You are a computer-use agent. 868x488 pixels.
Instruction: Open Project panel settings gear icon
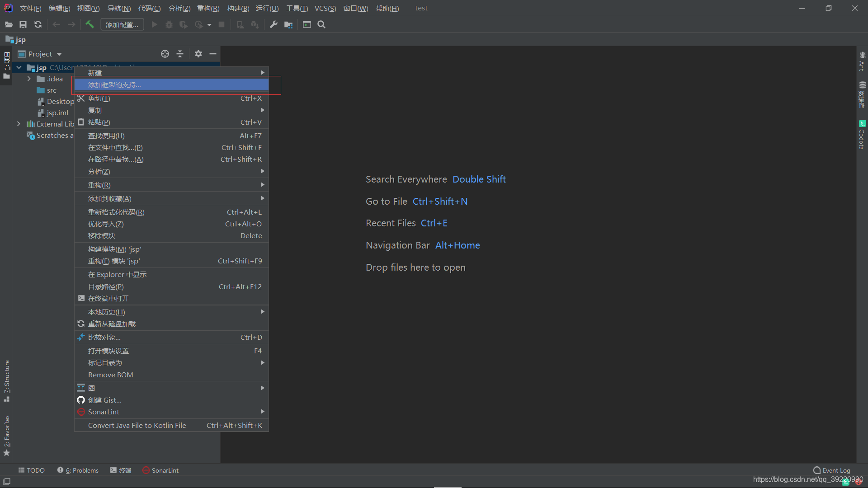[198, 54]
